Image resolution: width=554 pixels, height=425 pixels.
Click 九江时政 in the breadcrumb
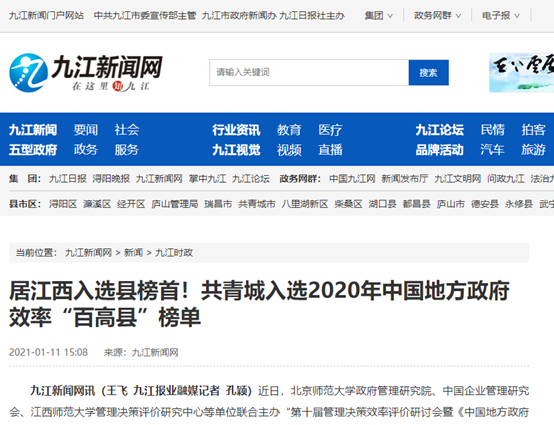174,253
